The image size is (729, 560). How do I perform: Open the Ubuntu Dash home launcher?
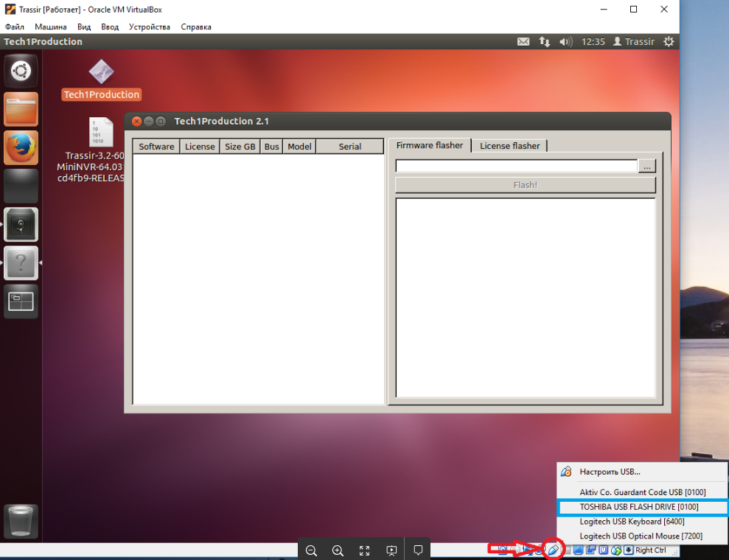pos(21,71)
